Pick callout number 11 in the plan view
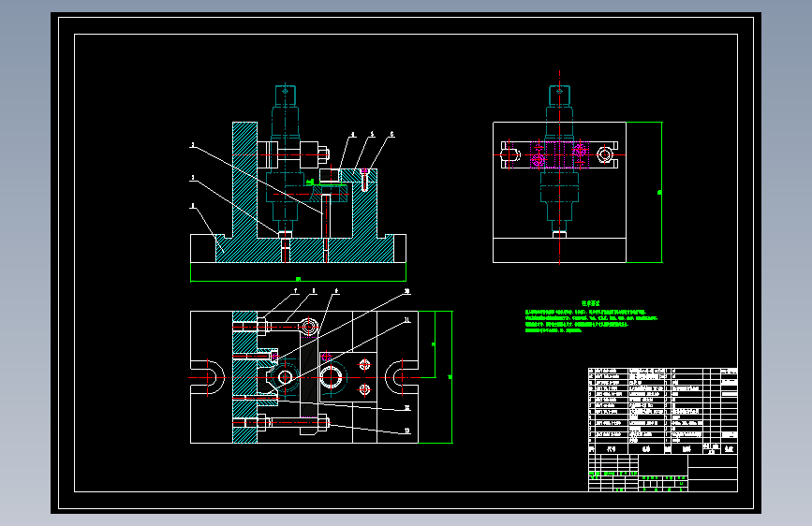The height and width of the screenshot is (526, 812). click(407, 320)
